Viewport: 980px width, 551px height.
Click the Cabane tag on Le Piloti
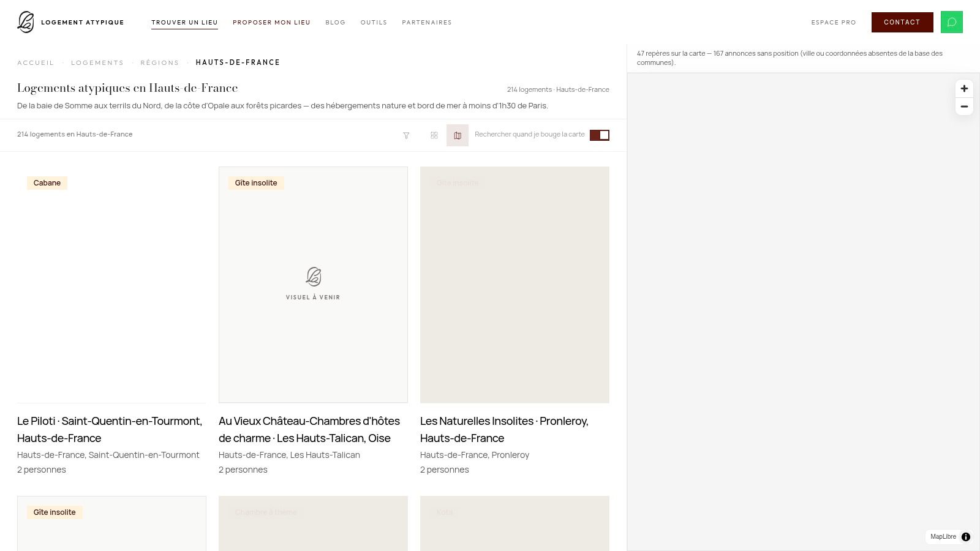click(47, 183)
